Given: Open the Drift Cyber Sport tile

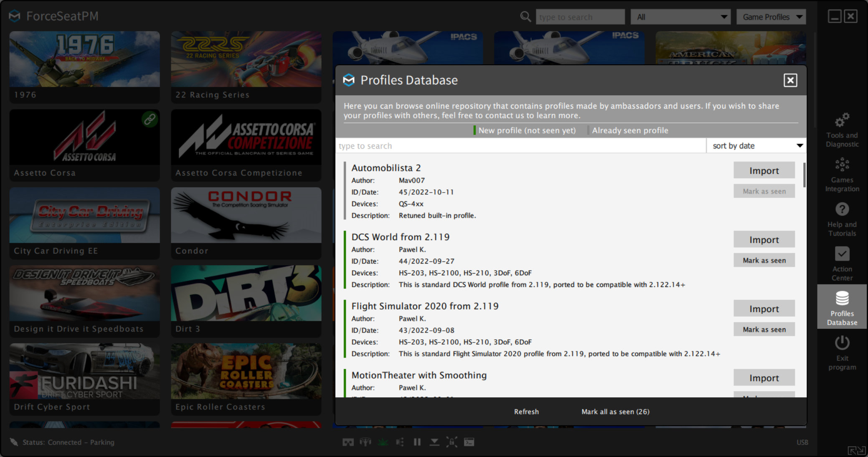Looking at the screenshot, I should tap(84, 379).
